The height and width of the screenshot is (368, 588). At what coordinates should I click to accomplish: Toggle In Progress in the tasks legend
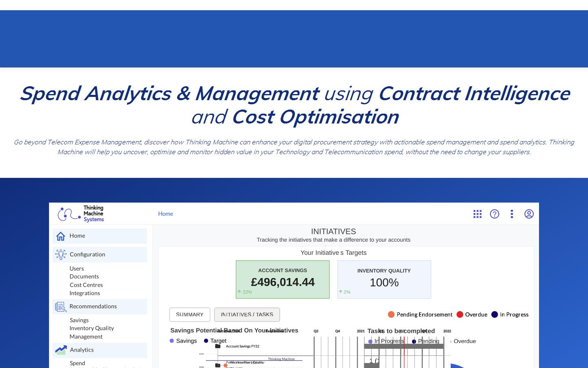click(386, 341)
